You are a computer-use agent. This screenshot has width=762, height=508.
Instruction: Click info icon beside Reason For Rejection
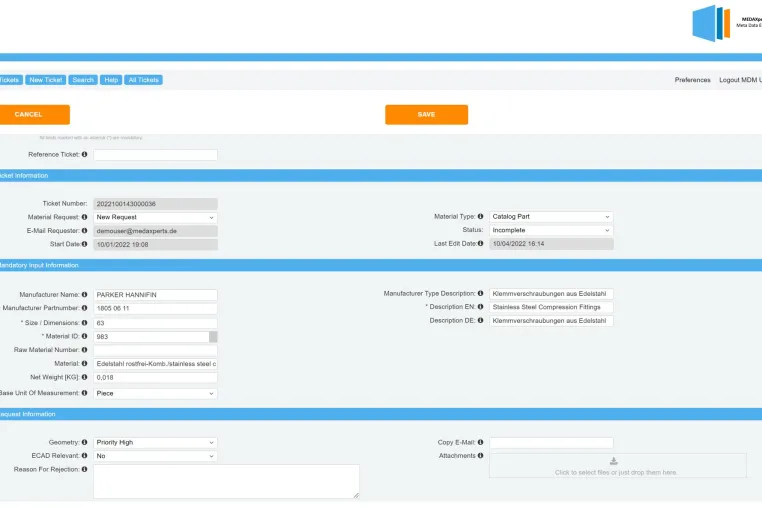coord(85,470)
